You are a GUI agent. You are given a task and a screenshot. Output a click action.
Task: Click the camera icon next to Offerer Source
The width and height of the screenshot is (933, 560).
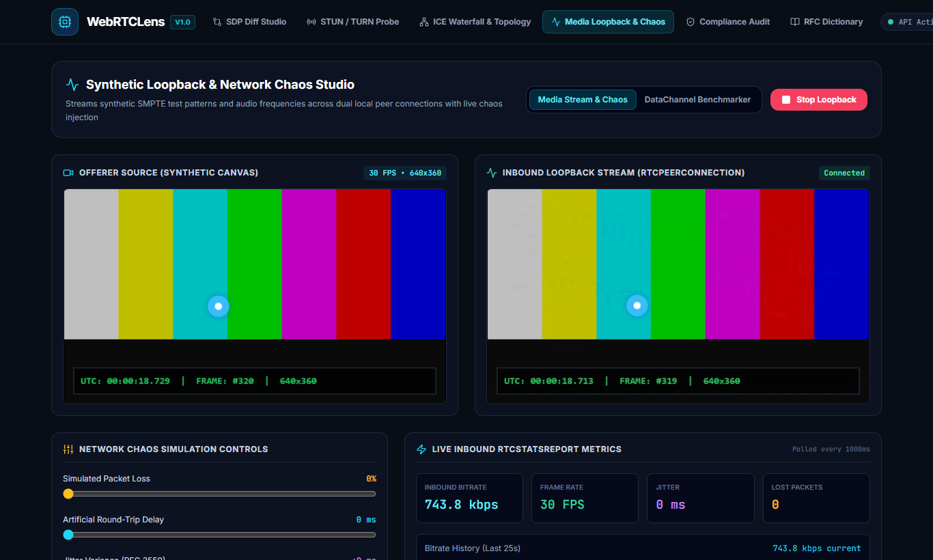click(x=68, y=173)
